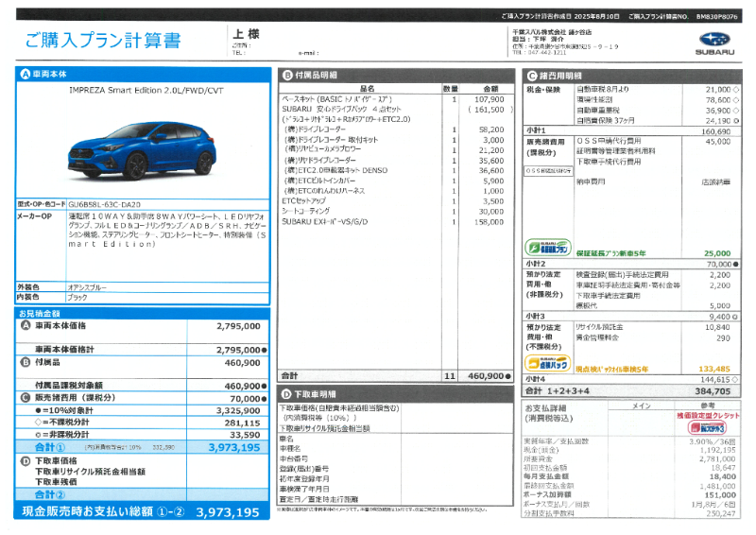Image resolution: width=756 pixels, height=535 pixels.
Task: Click the ご購入プラン計算書 title
Action: 103,40
